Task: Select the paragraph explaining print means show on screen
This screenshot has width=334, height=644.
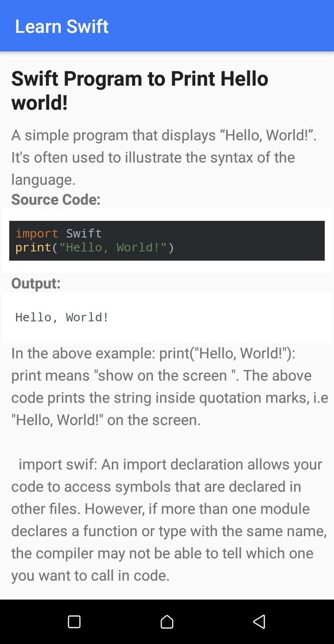Action: pos(167,386)
